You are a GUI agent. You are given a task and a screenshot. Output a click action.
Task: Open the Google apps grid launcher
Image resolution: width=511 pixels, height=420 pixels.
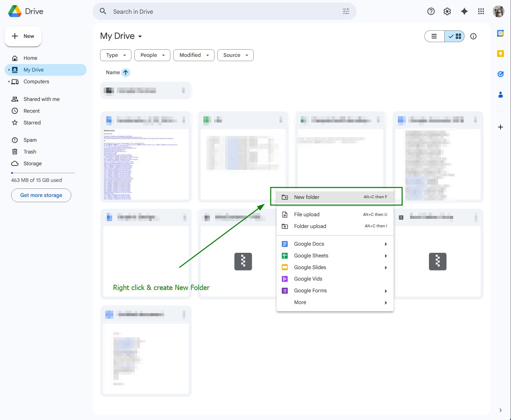click(x=481, y=11)
